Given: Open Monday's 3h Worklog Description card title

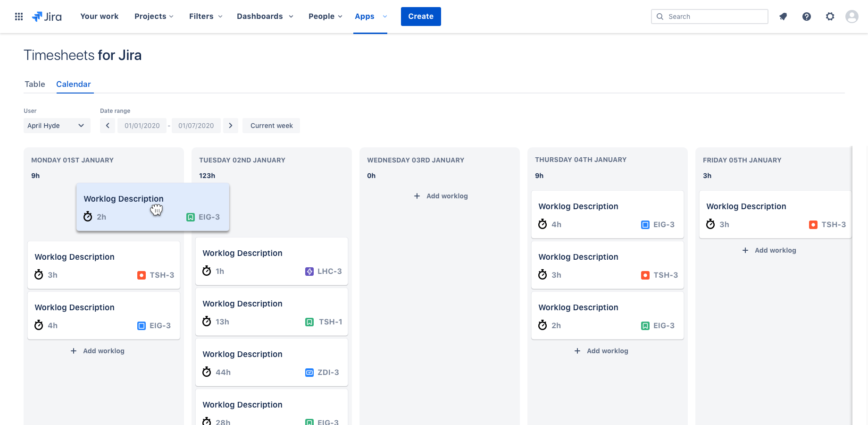Looking at the screenshot, I should point(75,257).
